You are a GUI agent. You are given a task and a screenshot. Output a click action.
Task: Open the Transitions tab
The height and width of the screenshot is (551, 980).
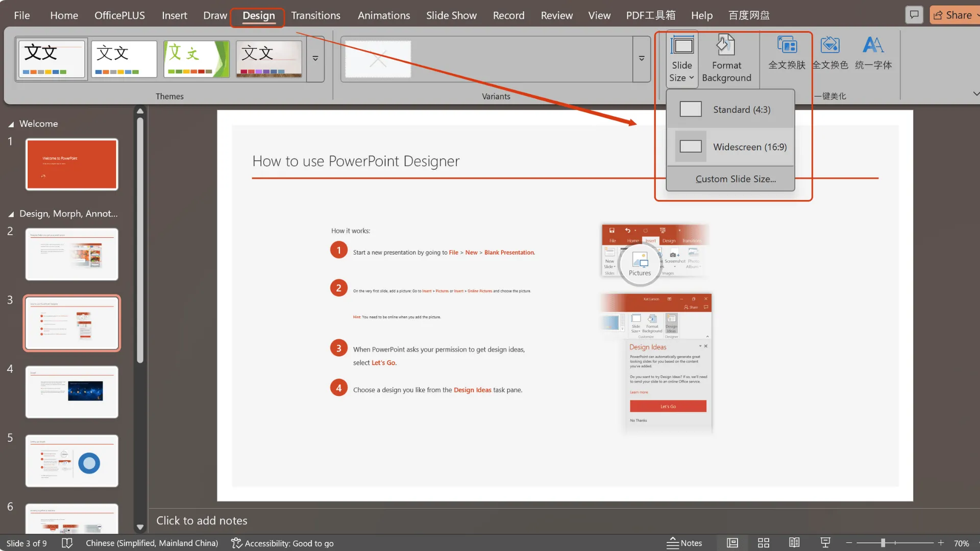315,15
